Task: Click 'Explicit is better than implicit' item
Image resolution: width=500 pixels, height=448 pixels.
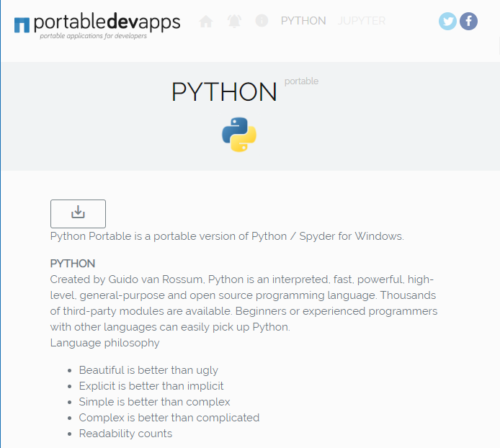Action: (151, 386)
